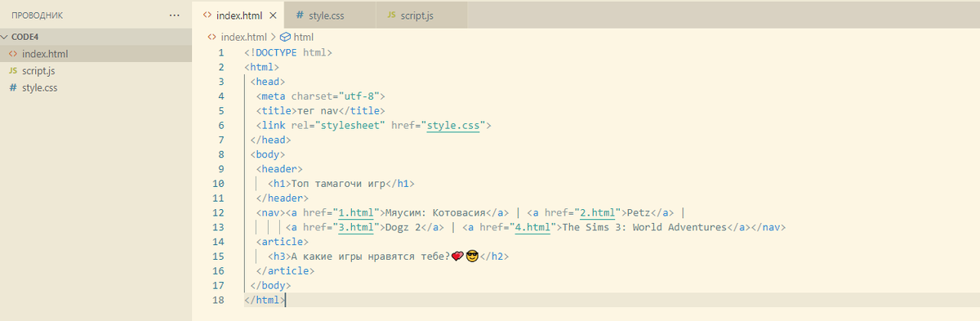The width and height of the screenshot is (980, 321).
Task: Click the rel="stylesheet" attribute on line 6
Action: coord(338,126)
